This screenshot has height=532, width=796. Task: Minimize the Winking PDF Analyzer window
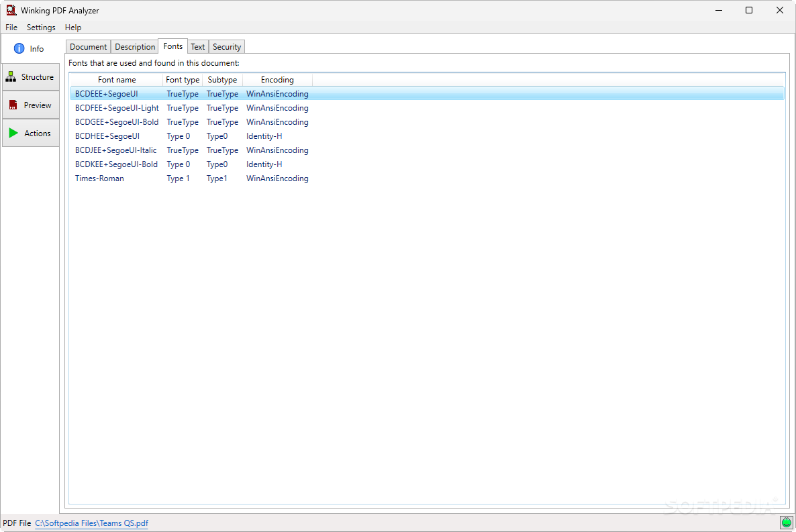pos(719,10)
